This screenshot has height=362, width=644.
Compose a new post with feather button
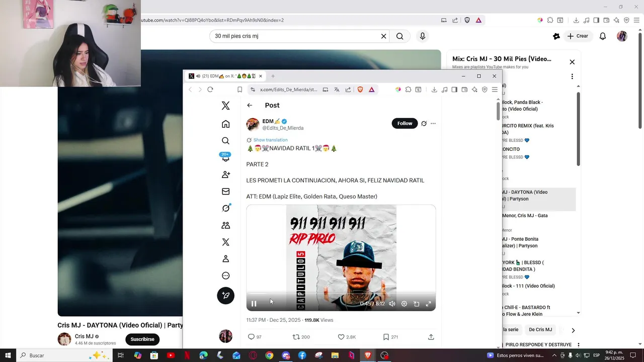tap(225, 295)
